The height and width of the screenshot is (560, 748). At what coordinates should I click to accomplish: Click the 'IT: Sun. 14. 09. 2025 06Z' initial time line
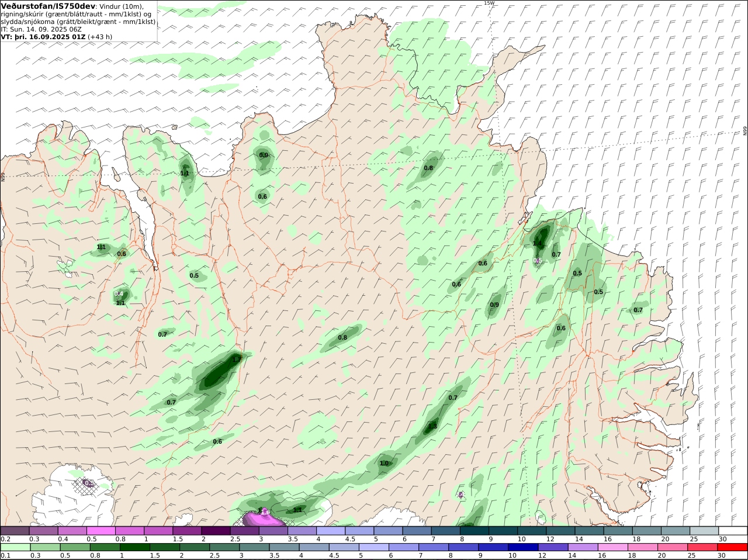click(x=41, y=29)
